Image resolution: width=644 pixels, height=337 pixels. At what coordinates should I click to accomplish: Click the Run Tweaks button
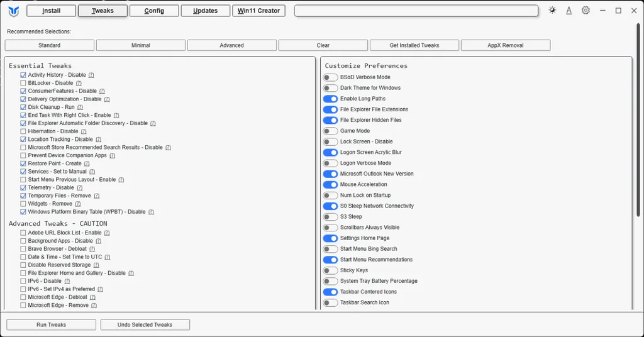(52, 324)
